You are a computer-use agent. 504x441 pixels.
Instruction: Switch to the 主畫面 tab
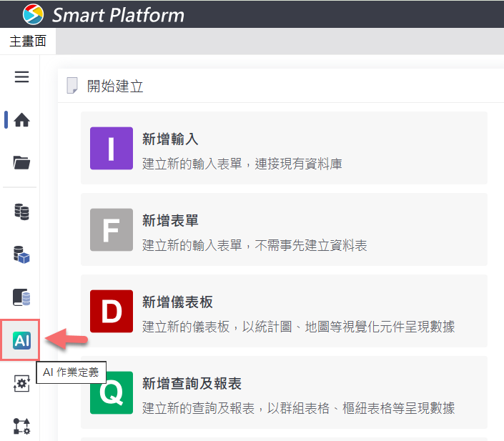point(28,41)
